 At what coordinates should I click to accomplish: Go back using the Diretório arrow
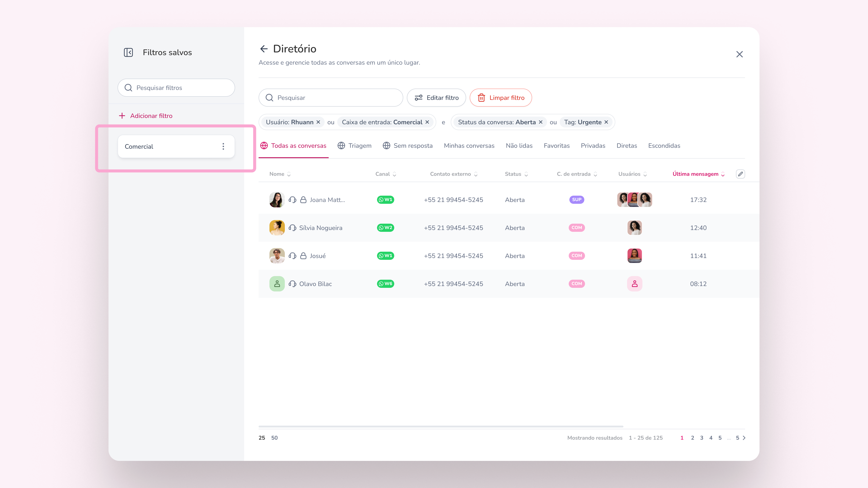[x=264, y=49]
